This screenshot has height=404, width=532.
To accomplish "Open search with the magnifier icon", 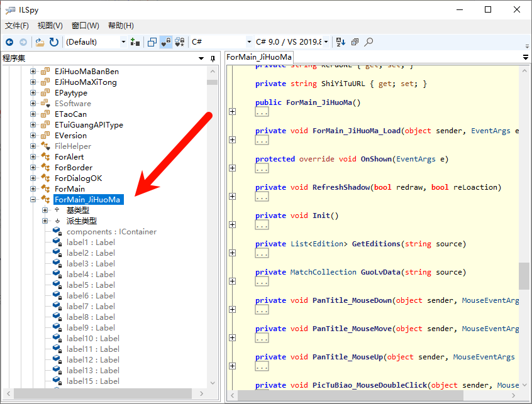I will click(369, 42).
